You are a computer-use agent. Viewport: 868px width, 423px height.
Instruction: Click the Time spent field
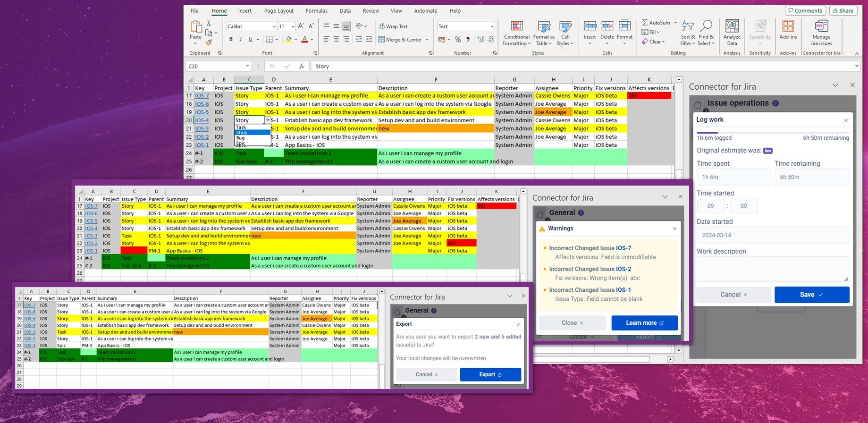[x=734, y=177]
